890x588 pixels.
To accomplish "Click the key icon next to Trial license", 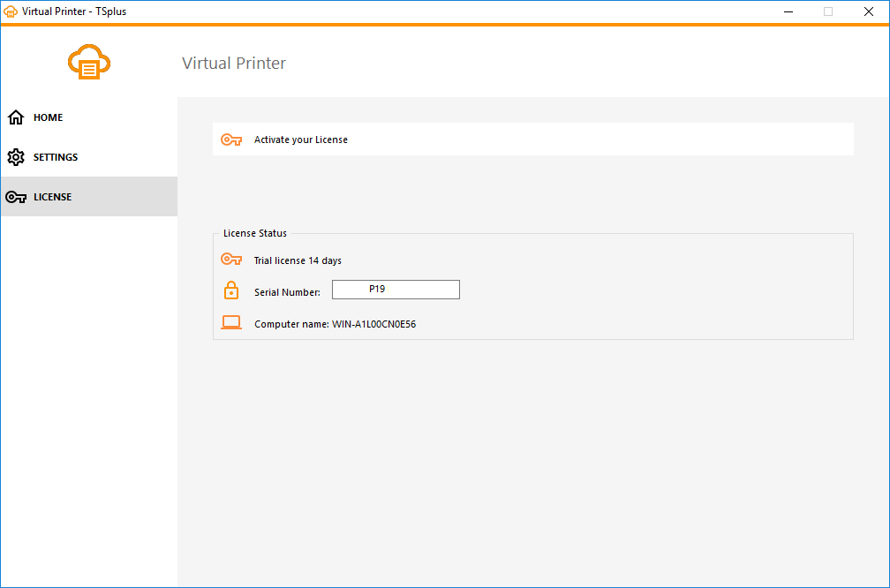I will coord(231,259).
